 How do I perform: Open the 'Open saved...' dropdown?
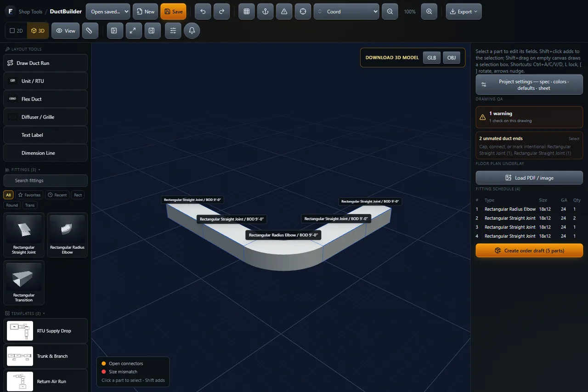coord(108,11)
